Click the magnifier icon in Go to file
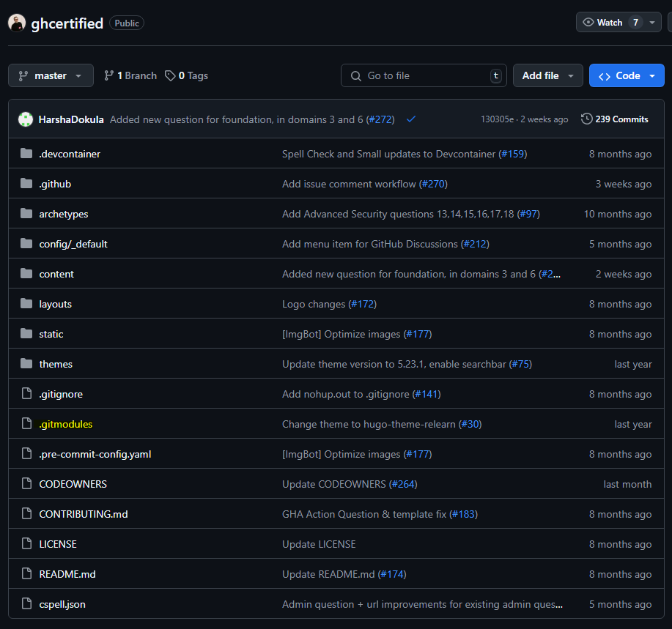Viewport: 672px width, 629px height. point(355,76)
